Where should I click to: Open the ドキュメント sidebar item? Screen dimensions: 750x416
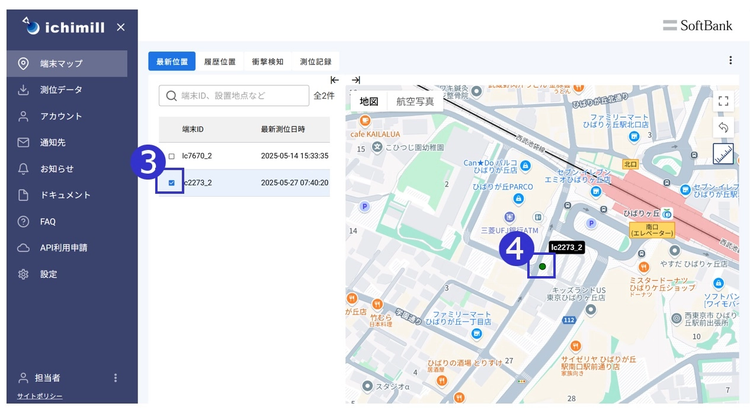67,195
